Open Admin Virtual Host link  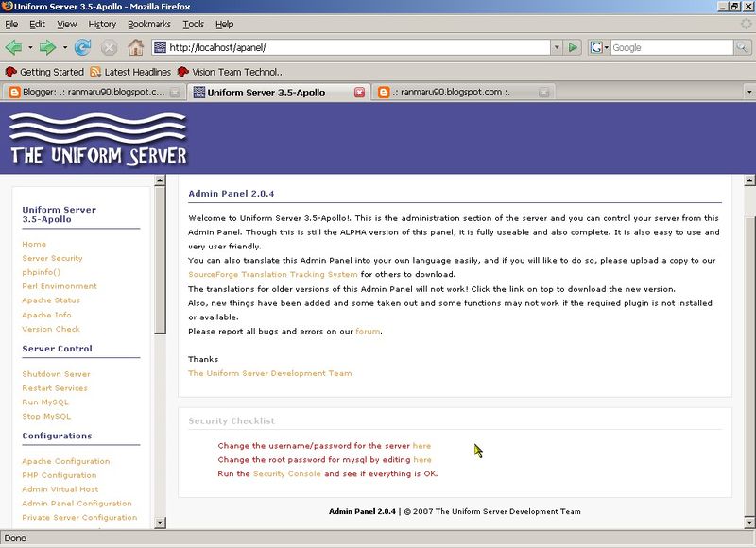(x=60, y=489)
